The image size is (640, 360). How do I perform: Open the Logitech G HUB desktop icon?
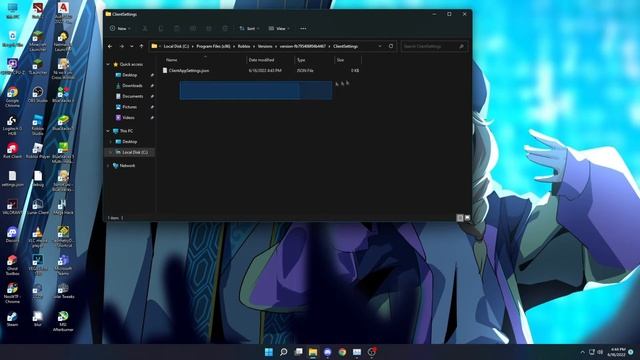12,125
